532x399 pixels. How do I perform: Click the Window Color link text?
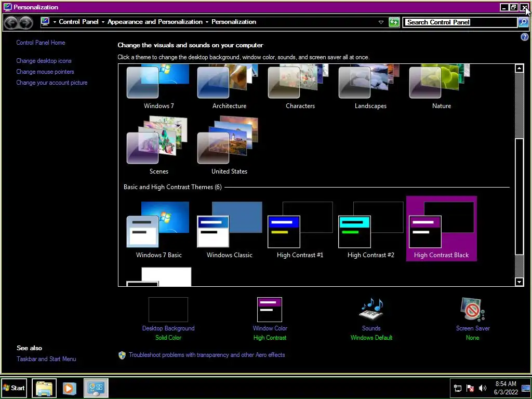point(270,328)
